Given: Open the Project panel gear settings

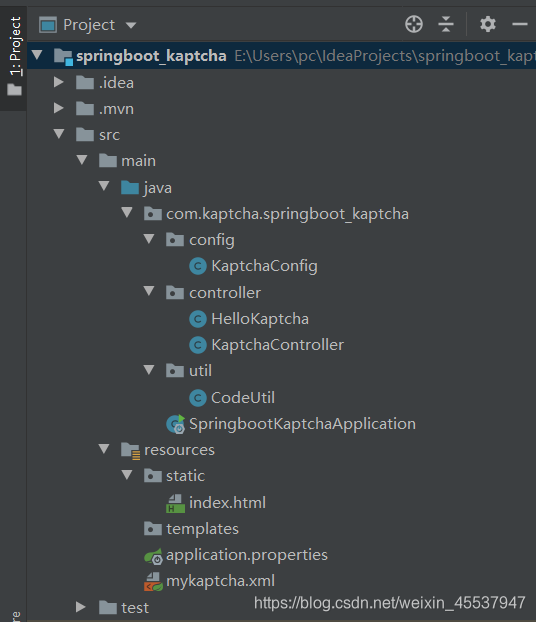Looking at the screenshot, I should tap(488, 24).
